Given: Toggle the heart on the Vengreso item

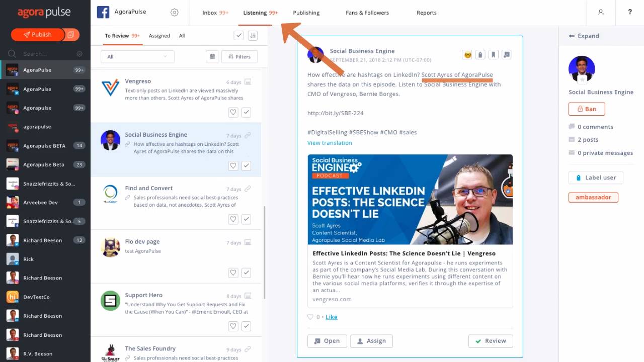Looking at the screenshot, I should click(233, 112).
